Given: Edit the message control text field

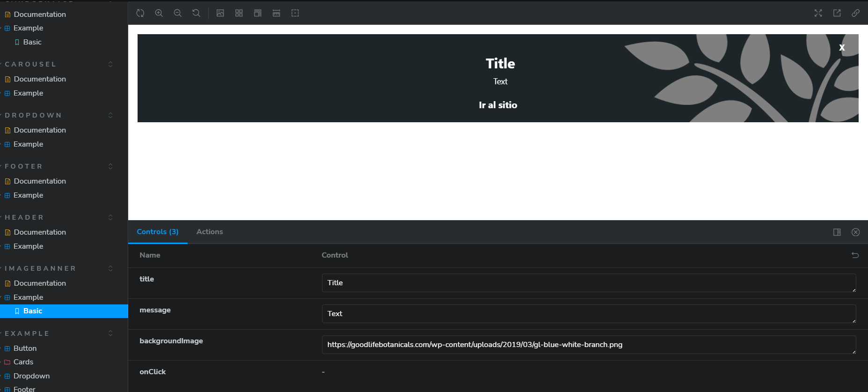Looking at the screenshot, I should click(x=589, y=314).
